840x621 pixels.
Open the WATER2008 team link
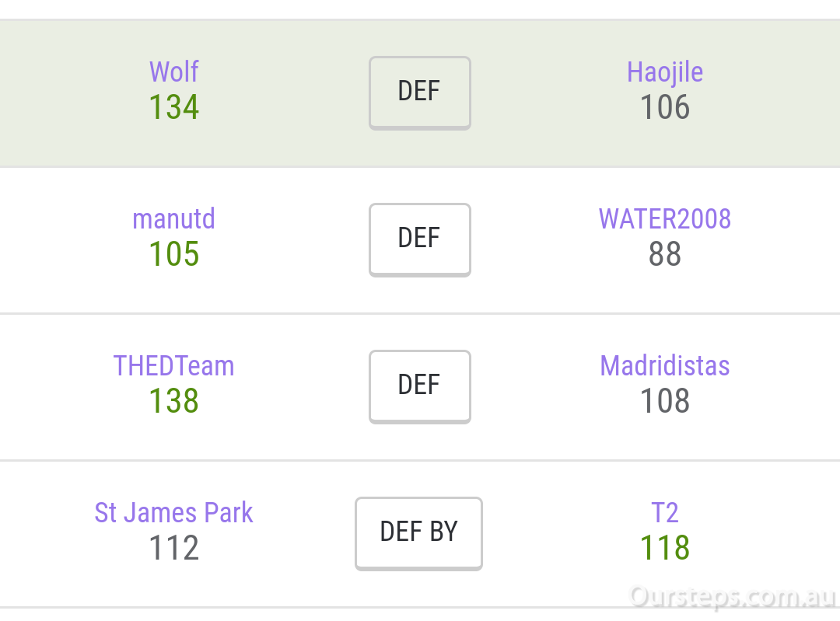[x=665, y=218]
